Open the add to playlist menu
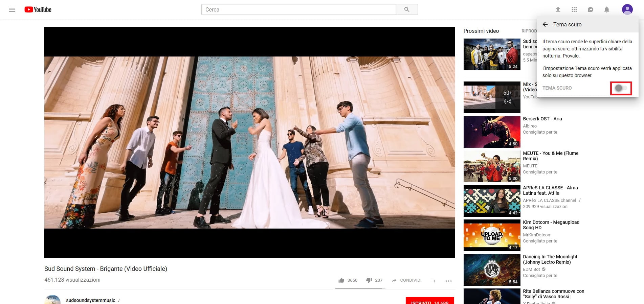 point(433,280)
